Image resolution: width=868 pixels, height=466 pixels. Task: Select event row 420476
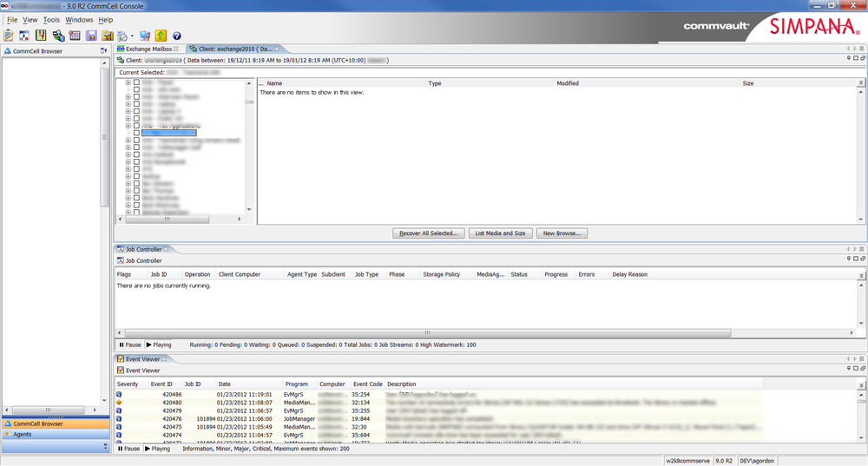[x=438, y=419]
